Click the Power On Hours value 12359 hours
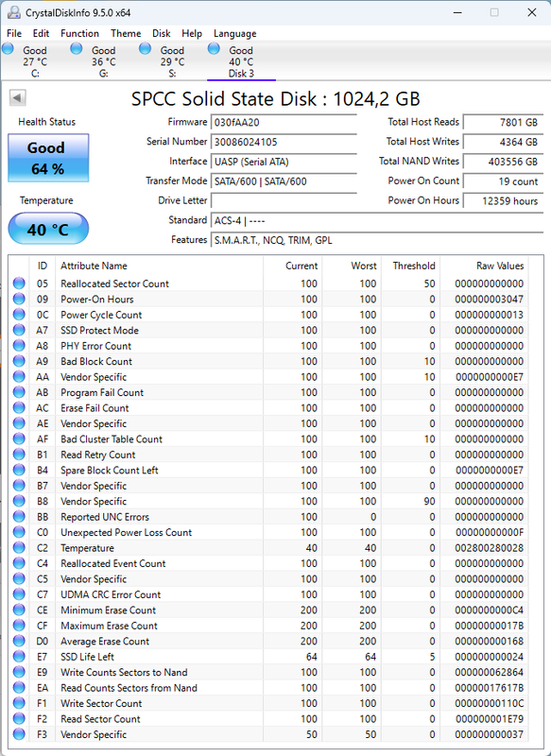The height and width of the screenshot is (756, 551). coord(504,200)
